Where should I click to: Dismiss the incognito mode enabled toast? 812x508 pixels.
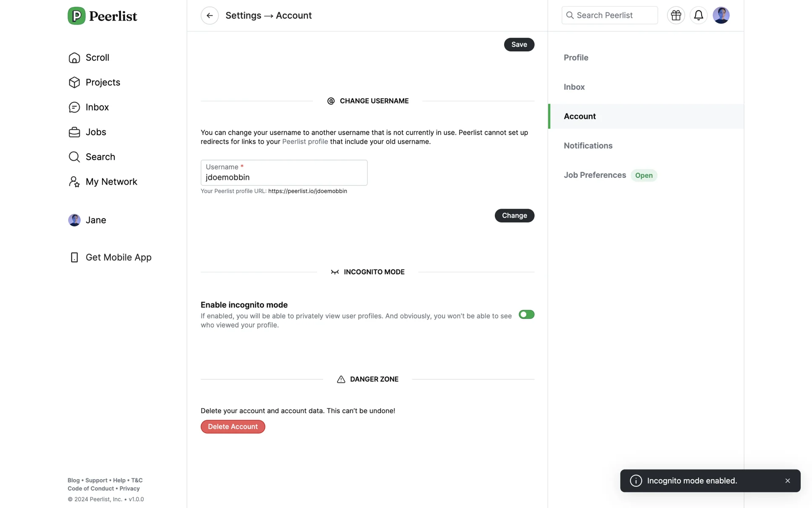[787, 481]
